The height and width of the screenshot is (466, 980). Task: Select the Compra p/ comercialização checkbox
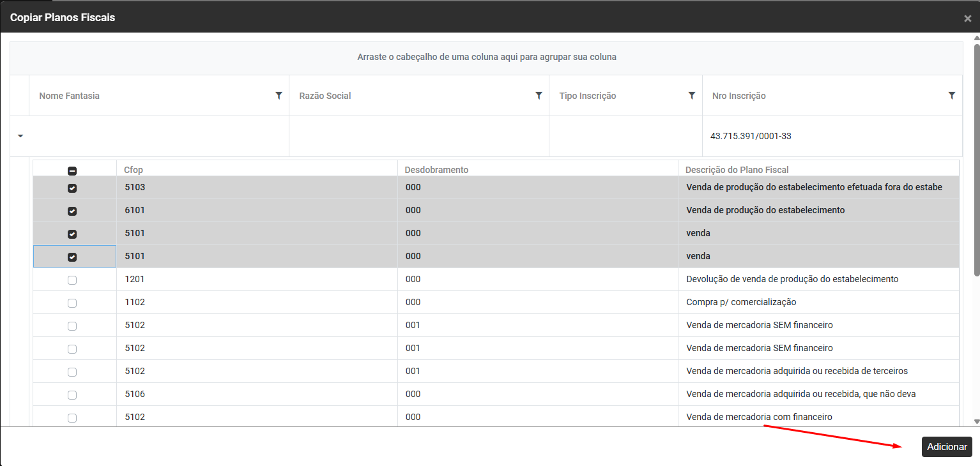pyautogui.click(x=72, y=303)
